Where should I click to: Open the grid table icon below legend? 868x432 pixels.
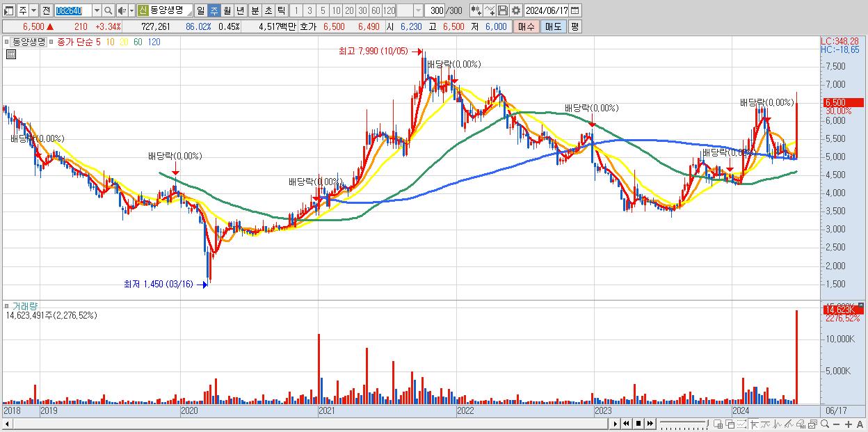click(x=10, y=54)
